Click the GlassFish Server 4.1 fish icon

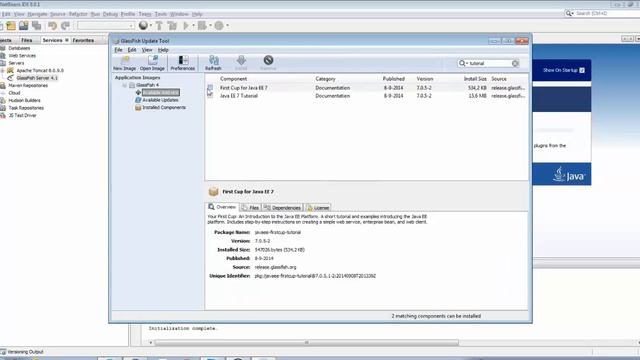(x=10, y=78)
